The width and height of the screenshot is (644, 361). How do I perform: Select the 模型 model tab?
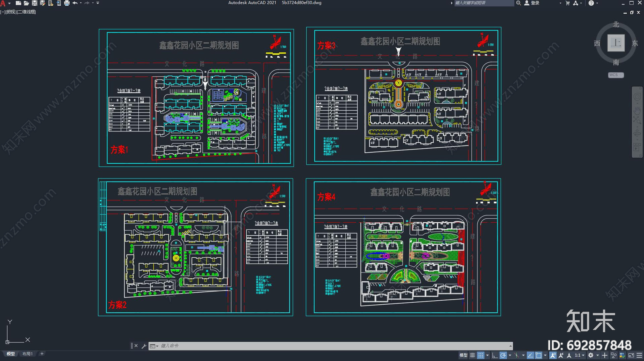[11, 354]
